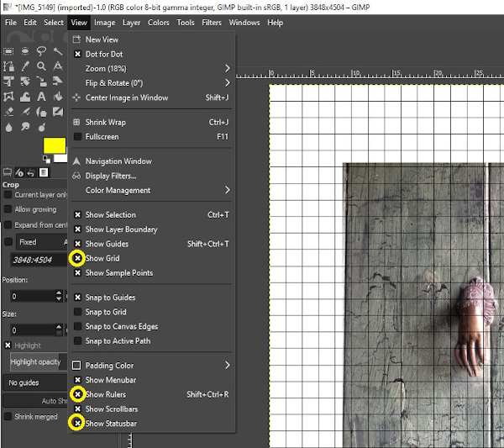Select the Smudge tool

point(25,128)
